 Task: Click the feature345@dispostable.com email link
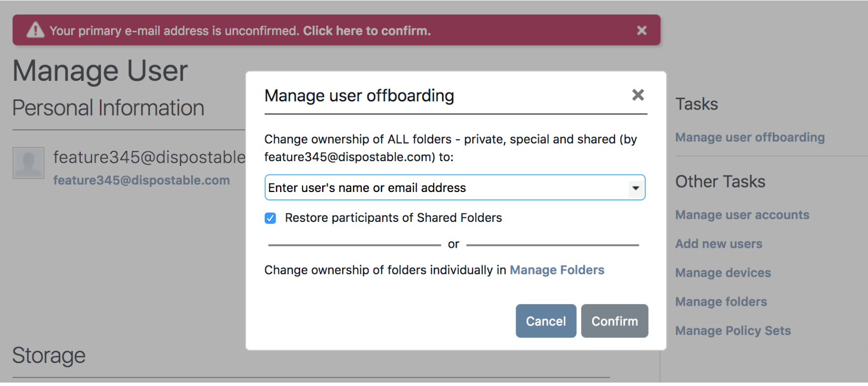pos(141,180)
